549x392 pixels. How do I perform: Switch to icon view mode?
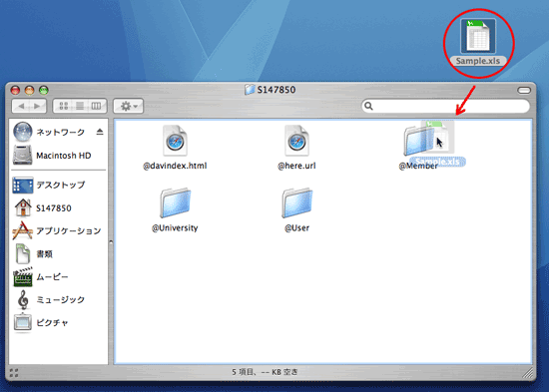[x=64, y=106]
